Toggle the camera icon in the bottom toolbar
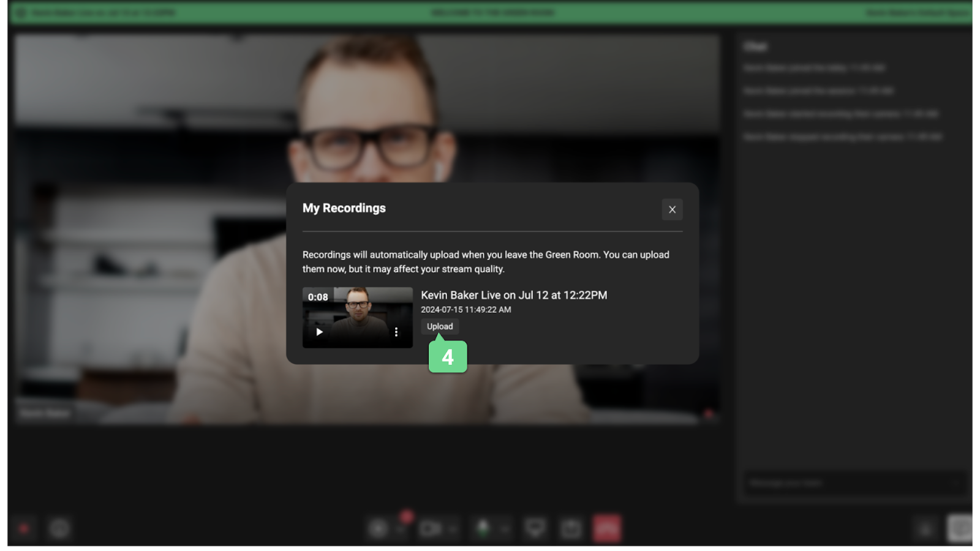The image size is (980, 551). coord(430,528)
